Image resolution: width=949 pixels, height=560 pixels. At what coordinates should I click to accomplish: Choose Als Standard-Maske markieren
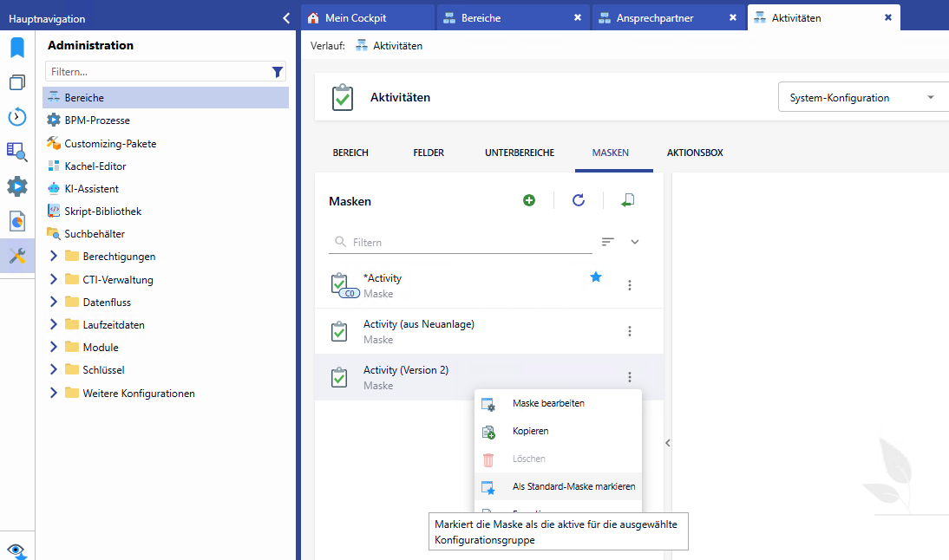click(x=573, y=486)
